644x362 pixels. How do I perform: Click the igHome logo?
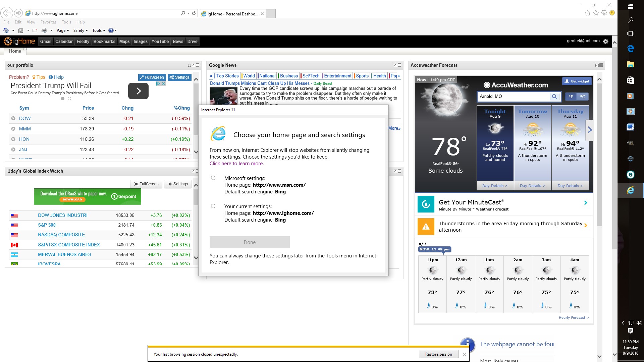19,41
